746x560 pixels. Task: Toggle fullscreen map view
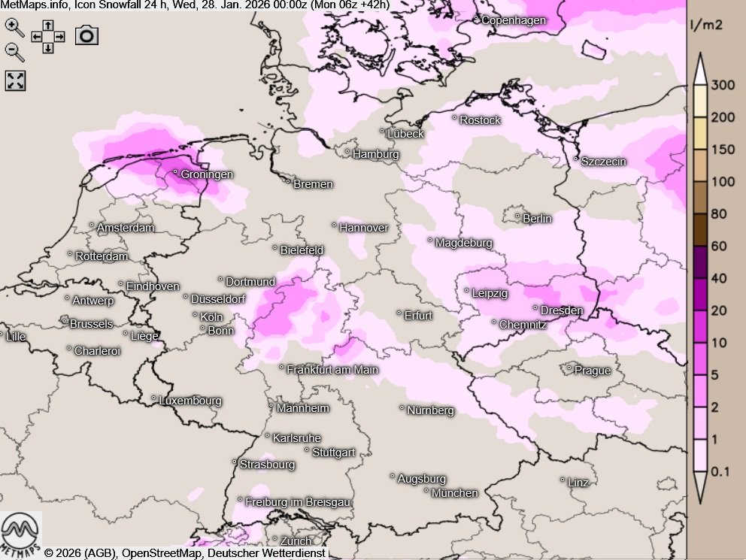15,80
